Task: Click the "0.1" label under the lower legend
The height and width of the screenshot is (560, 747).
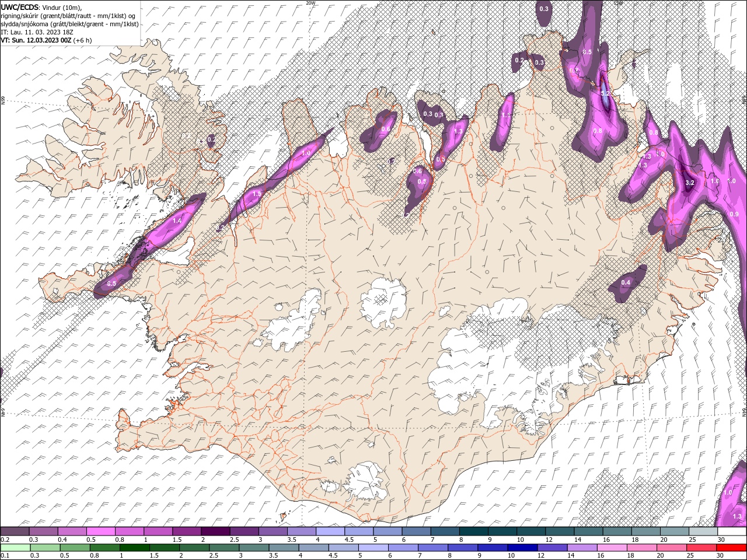Action: click(x=5, y=556)
